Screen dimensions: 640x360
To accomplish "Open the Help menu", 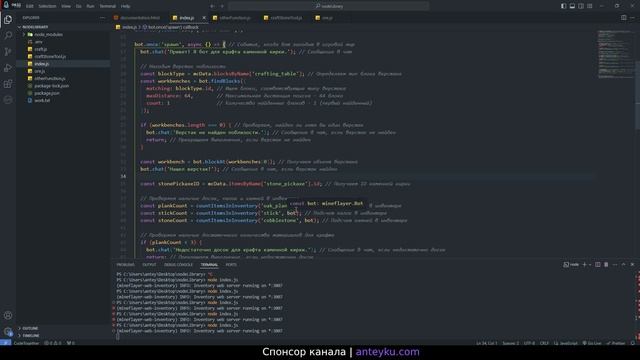I will pos(126,6).
